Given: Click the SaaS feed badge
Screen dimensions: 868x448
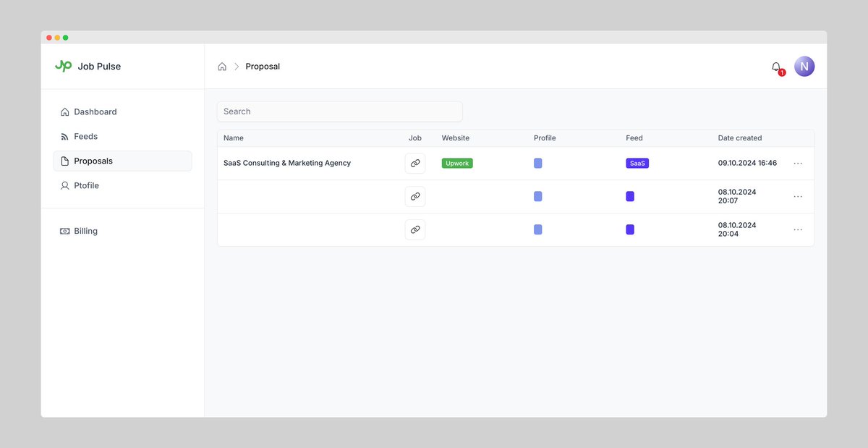Looking at the screenshot, I should (x=637, y=164).
